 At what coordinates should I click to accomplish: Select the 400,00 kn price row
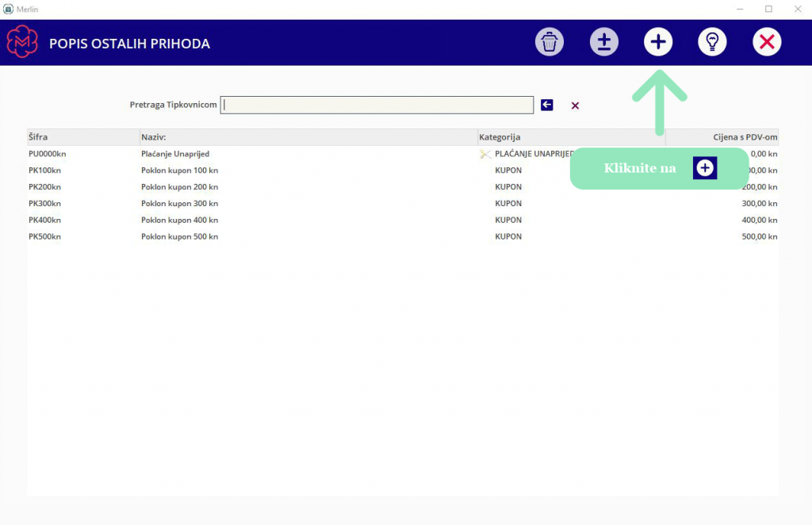click(x=403, y=220)
